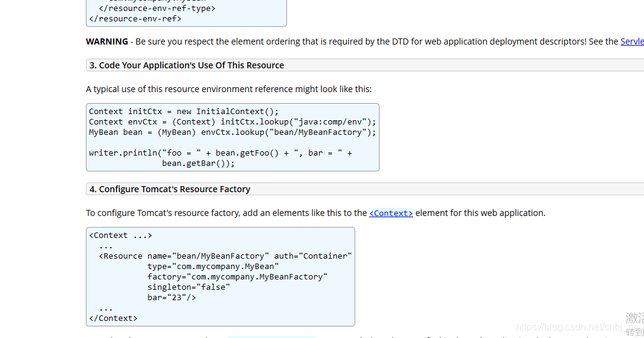
Task: Click the Resource name="bean/MyBeanFactory" line
Action: click(225, 256)
